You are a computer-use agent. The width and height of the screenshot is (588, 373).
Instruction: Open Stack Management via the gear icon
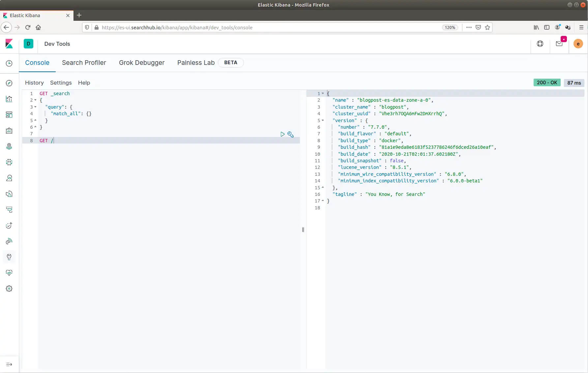pos(9,288)
